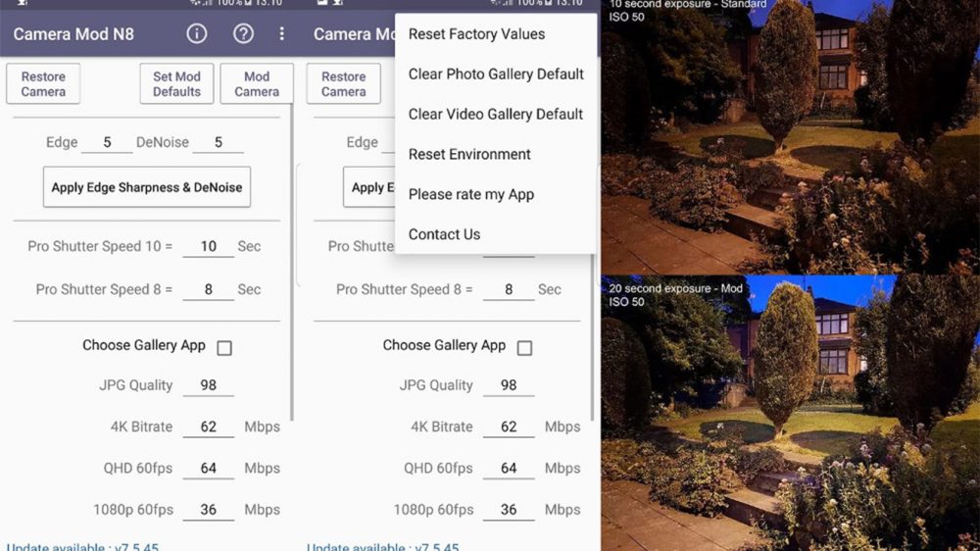
Task: Click the DeNoise value input field
Action: click(x=218, y=143)
